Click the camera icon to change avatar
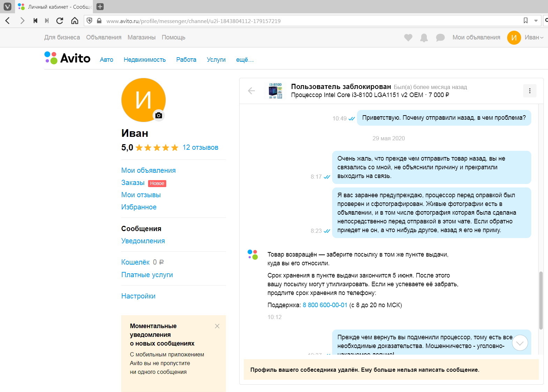The image size is (548, 392). coord(159,115)
